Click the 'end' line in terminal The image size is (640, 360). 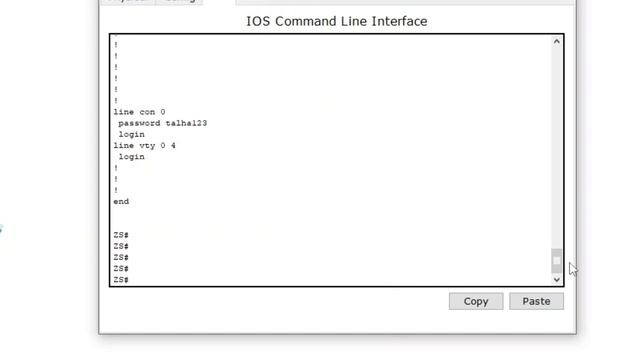121,202
